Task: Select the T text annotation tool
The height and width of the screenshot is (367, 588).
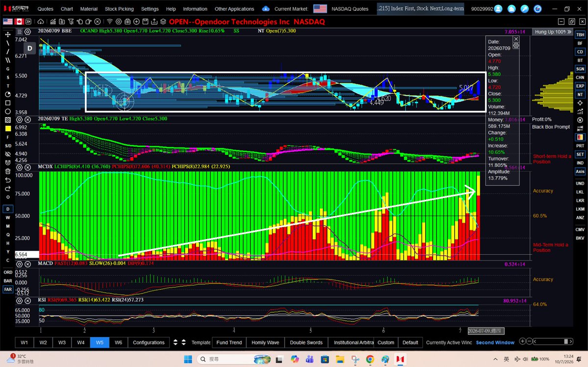Action: pyautogui.click(x=8, y=85)
